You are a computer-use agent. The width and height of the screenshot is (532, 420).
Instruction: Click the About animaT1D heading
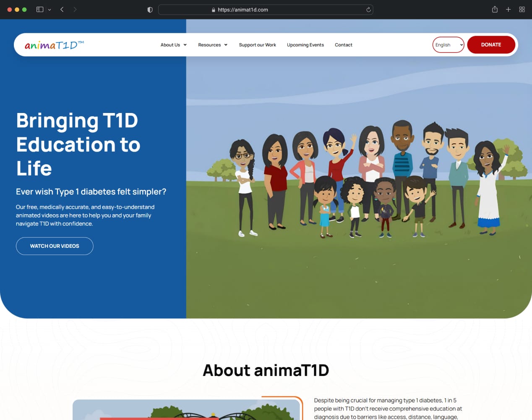click(266, 370)
